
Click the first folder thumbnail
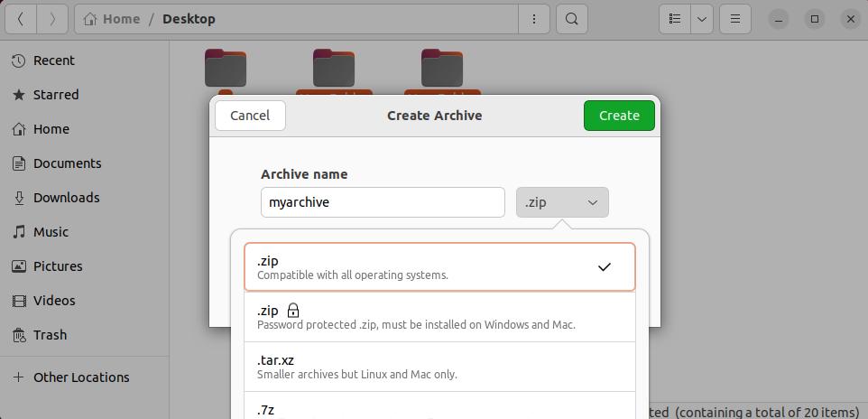coord(226,68)
